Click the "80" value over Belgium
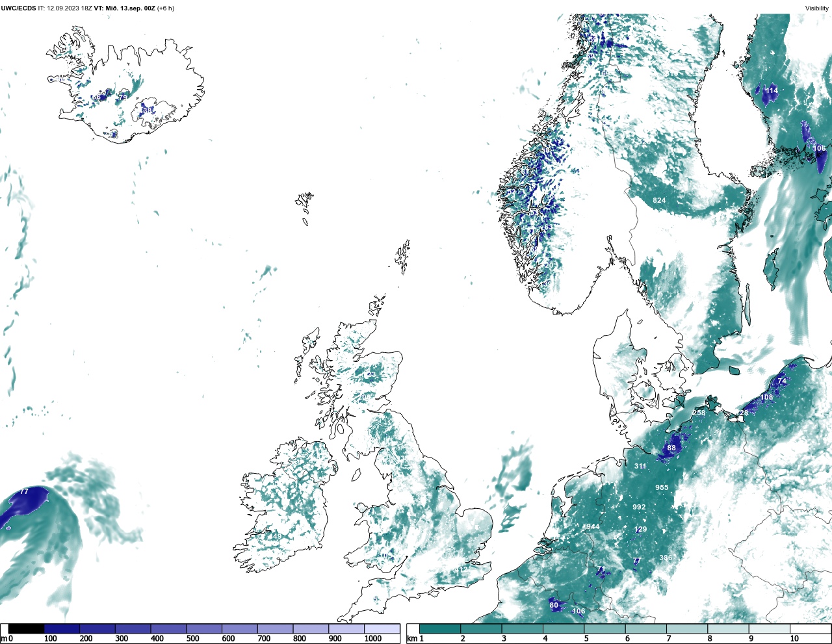 point(554,605)
